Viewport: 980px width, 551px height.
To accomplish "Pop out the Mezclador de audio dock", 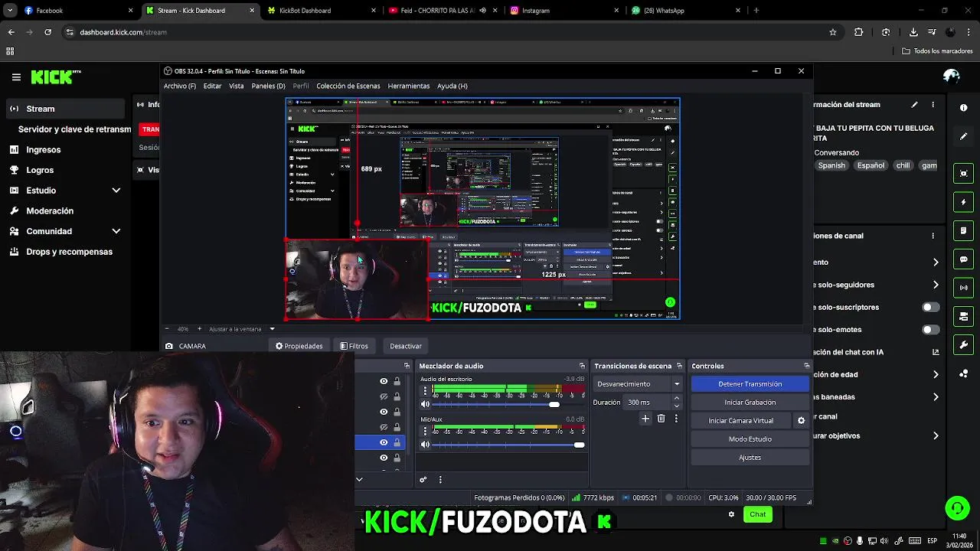I will tap(582, 366).
